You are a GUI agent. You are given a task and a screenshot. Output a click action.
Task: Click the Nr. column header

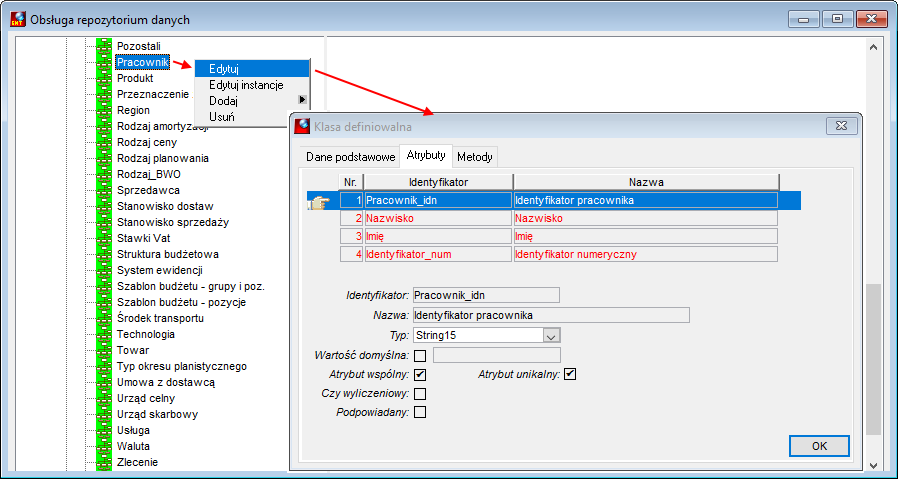click(x=351, y=182)
